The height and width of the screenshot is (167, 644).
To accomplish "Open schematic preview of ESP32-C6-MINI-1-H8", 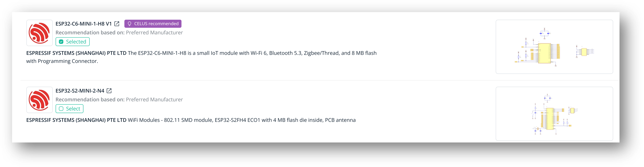I will point(554,47).
